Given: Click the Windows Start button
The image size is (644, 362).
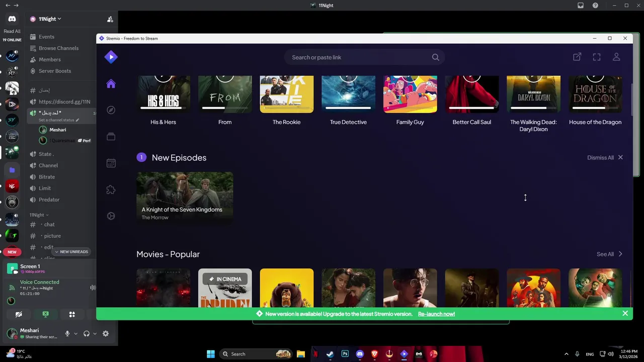Looking at the screenshot, I should [211, 354].
